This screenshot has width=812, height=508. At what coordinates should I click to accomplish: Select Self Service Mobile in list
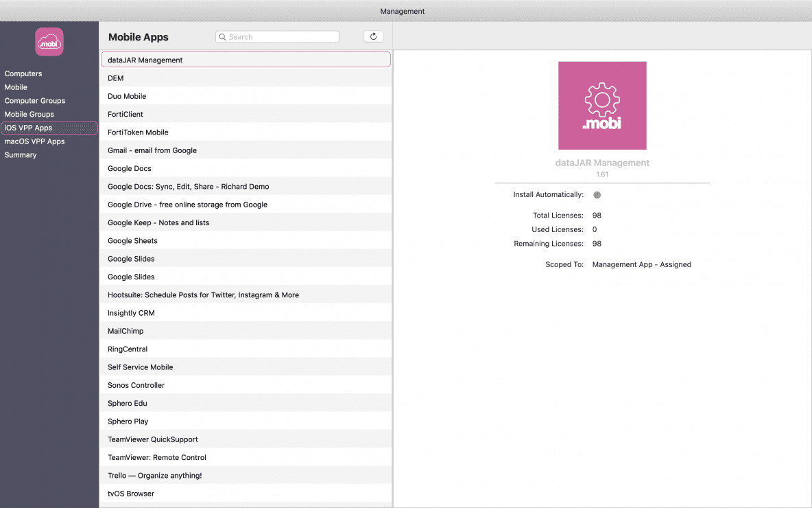[140, 367]
